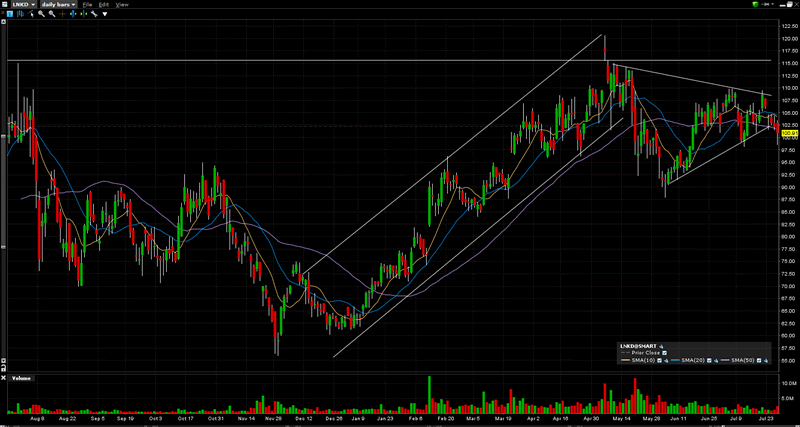Open the File menu

pyautogui.click(x=87, y=5)
